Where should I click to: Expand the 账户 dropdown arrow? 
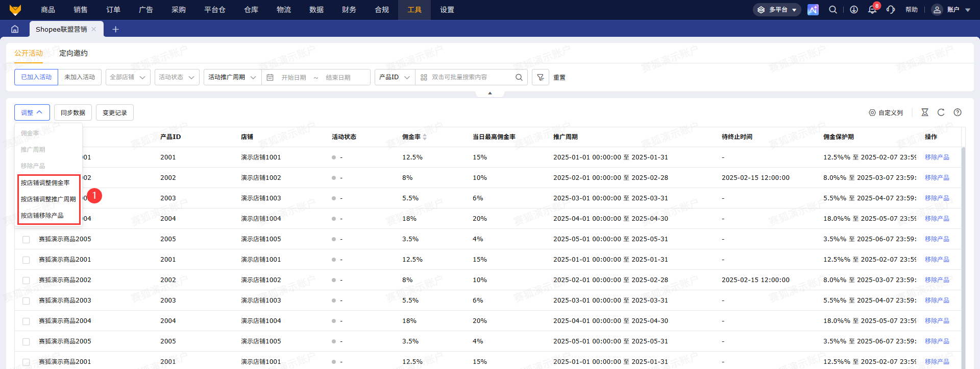pyautogui.click(x=968, y=10)
